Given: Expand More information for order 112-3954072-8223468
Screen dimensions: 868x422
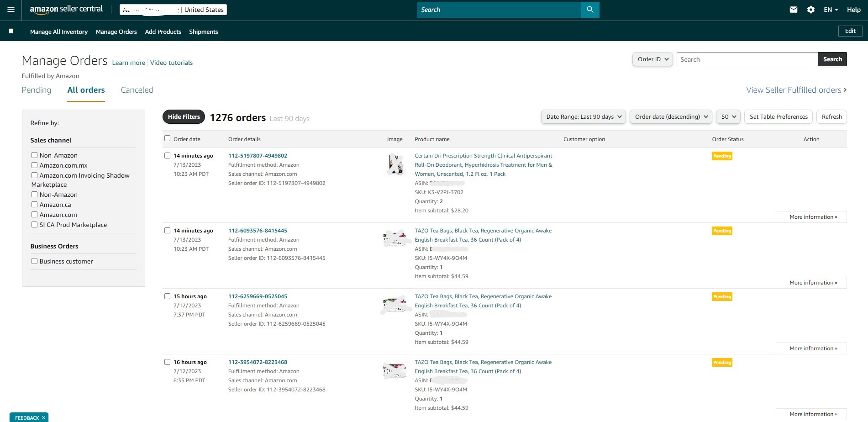Looking at the screenshot, I should tap(811, 414).
